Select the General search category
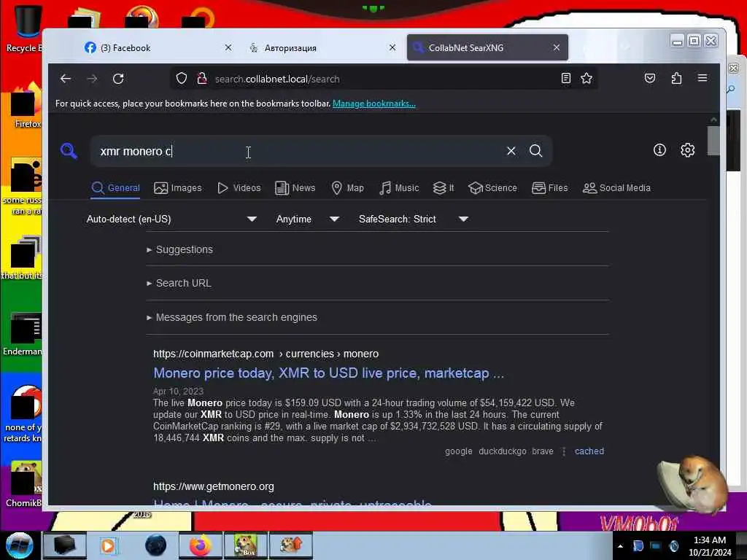Screen dimensions: 747x560 [116, 188]
